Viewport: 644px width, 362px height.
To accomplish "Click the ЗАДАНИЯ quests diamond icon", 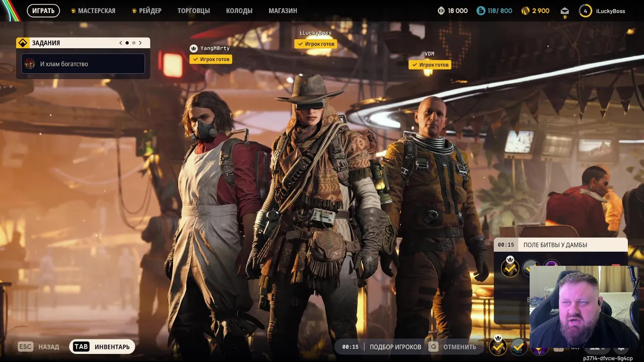I will pyautogui.click(x=23, y=43).
